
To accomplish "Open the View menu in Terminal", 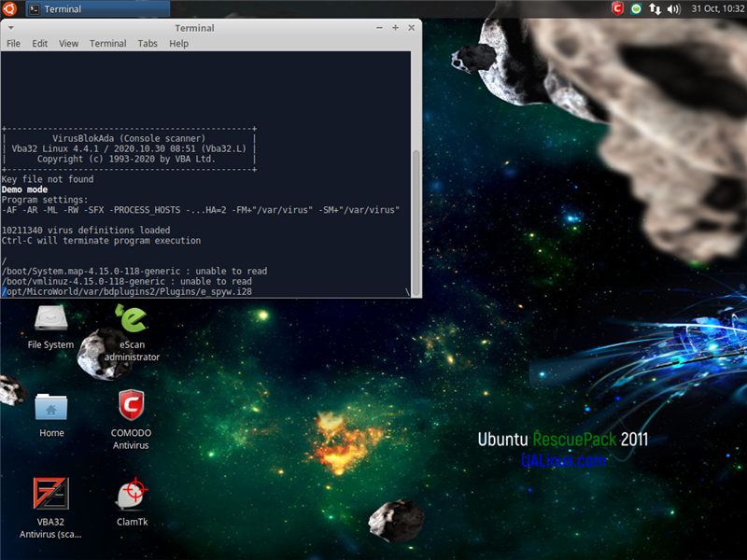I will click(x=68, y=43).
